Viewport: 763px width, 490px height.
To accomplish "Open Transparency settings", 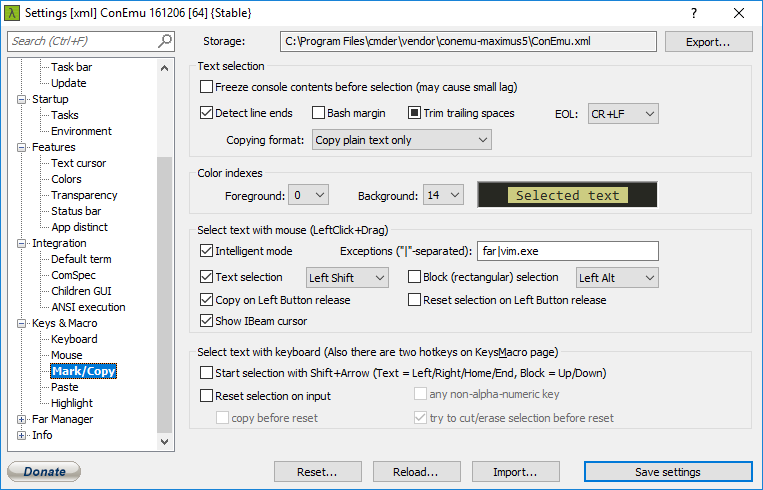I will point(84,196).
